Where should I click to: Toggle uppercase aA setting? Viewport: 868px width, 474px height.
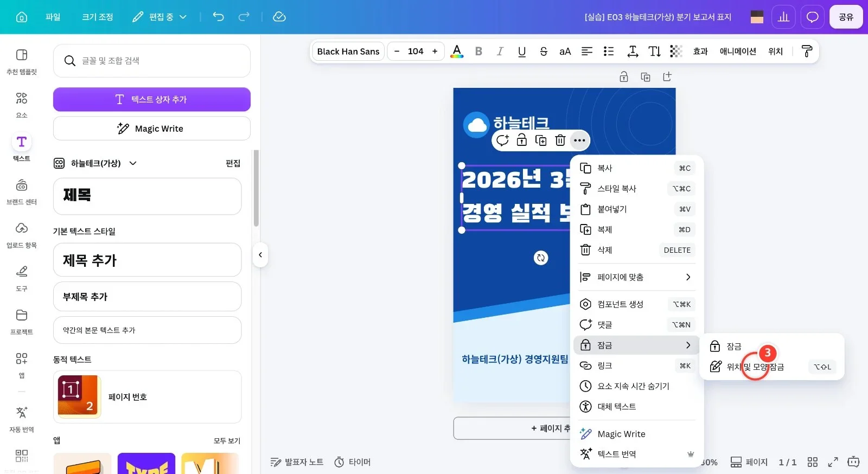coord(565,52)
